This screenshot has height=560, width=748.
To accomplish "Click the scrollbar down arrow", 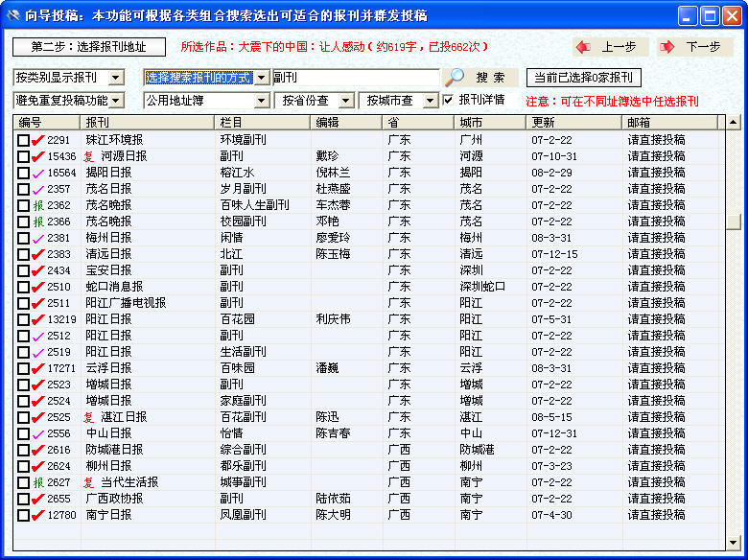I will coord(734,543).
